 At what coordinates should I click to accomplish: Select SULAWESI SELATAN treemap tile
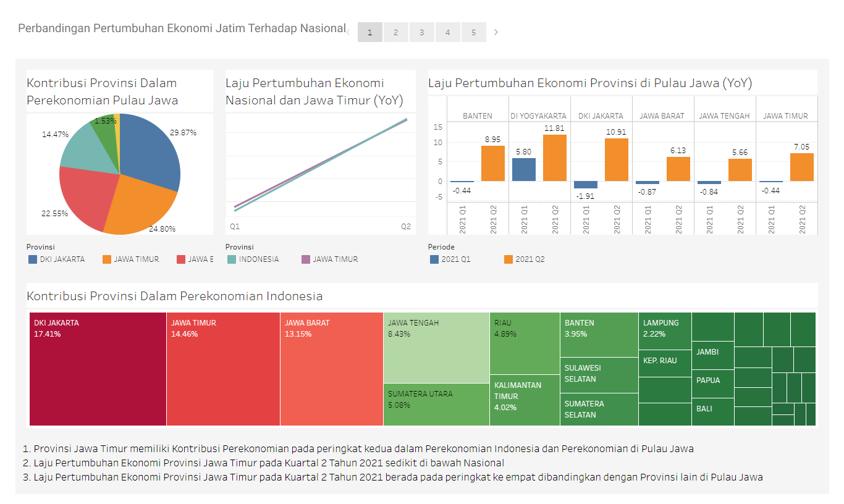click(x=599, y=375)
